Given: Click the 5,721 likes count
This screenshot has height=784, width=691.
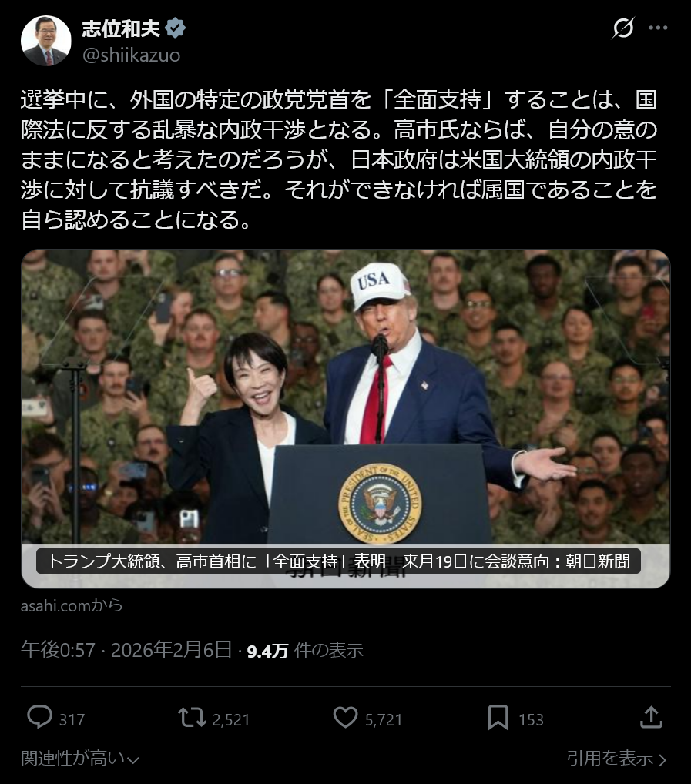Looking at the screenshot, I should pyautogui.click(x=384, y=719).
